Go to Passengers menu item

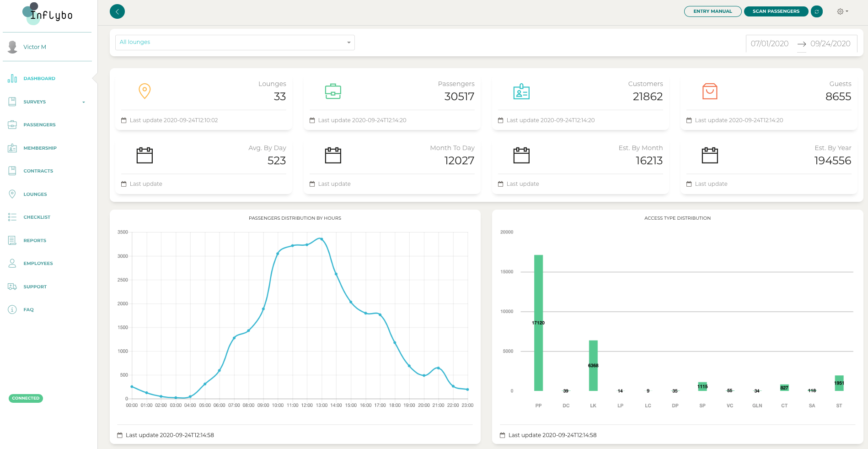39,125
